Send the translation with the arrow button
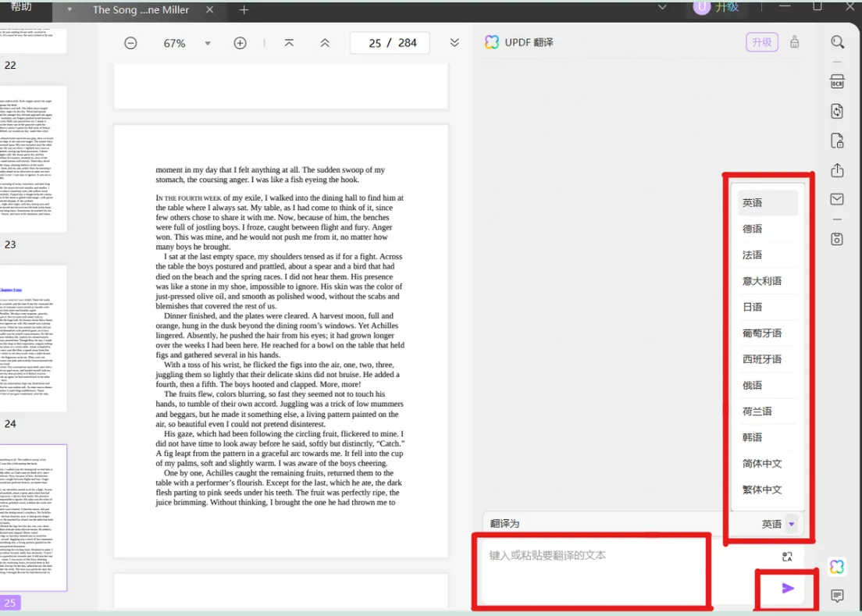Screen dimensions: 862x616 pyautogui.click(x=788, y=589)
